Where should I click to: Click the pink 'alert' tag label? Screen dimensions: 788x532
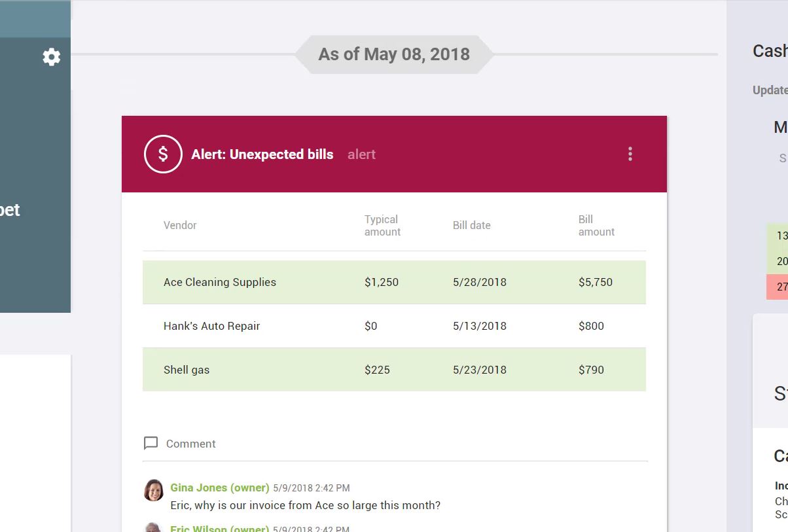[x=361, y=154]
